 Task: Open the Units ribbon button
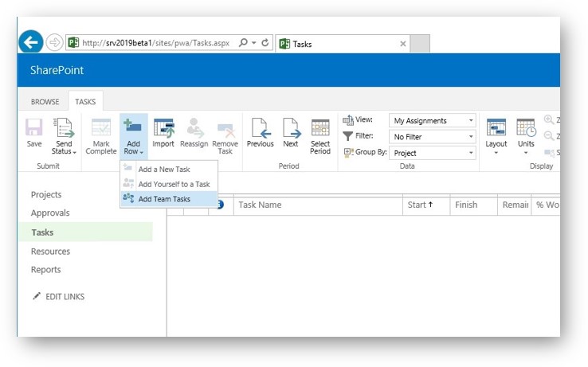[x=526, y=136]
